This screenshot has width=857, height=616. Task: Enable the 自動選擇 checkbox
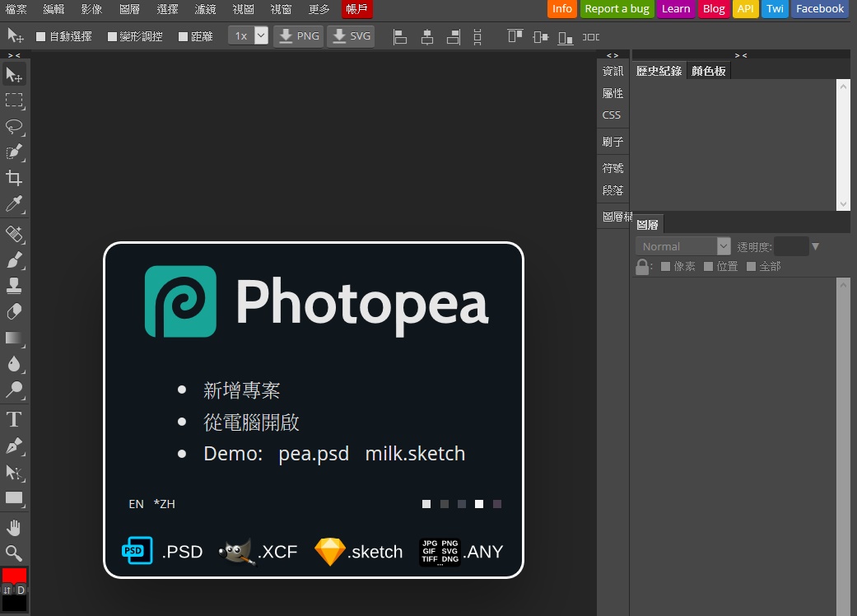click(x=40, y=36)
